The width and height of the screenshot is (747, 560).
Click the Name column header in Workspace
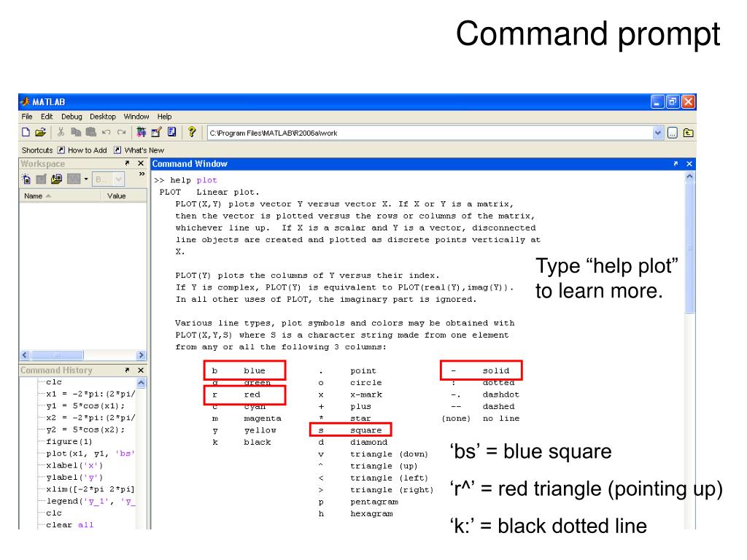pos(60,195)
